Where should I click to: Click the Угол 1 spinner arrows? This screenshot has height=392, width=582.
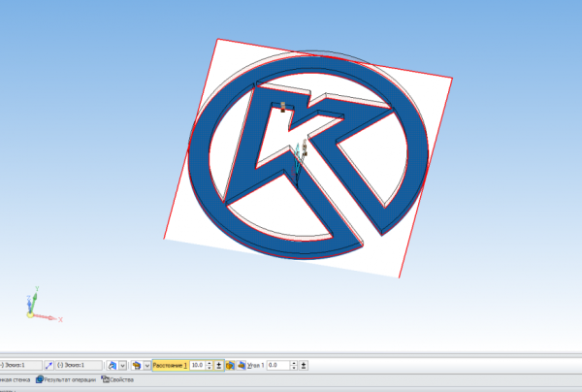point(294,365)
